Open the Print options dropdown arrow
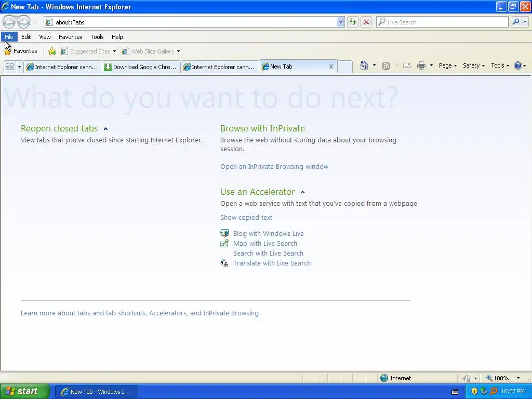Screen dimensions: 532x399 [431, 65]
